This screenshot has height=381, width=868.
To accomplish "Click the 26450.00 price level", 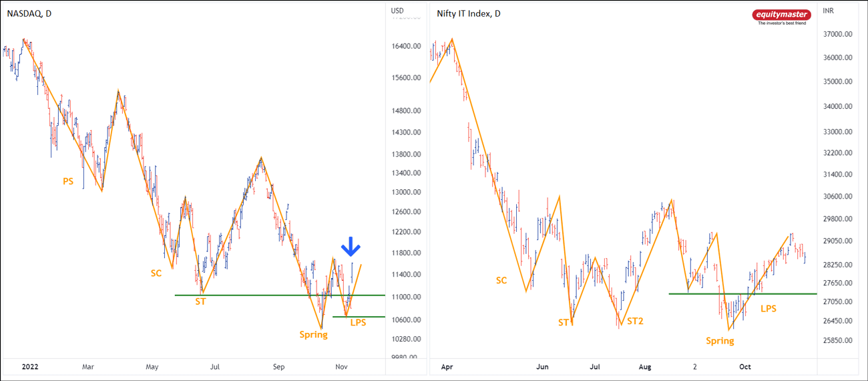I will click(x=839, y=322).
